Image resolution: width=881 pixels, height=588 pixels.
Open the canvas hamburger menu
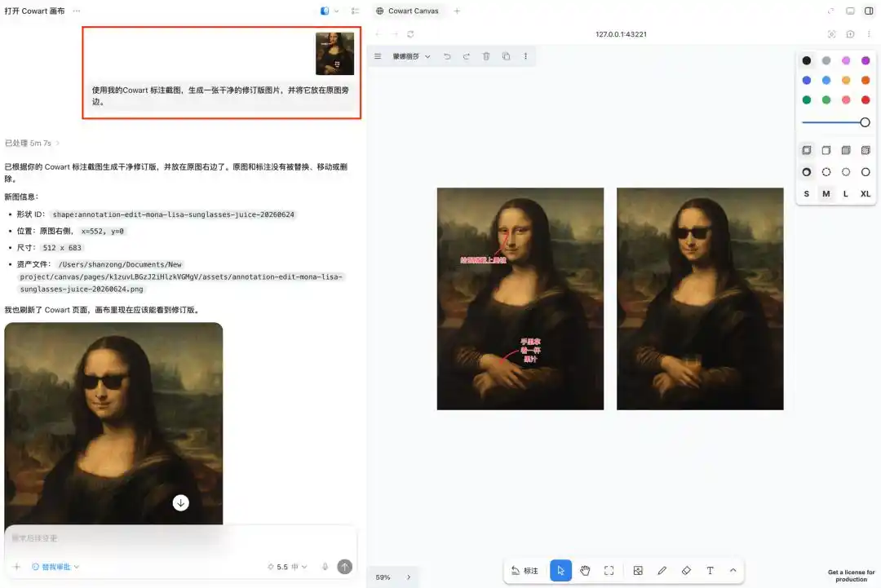(x=378, y=56)
